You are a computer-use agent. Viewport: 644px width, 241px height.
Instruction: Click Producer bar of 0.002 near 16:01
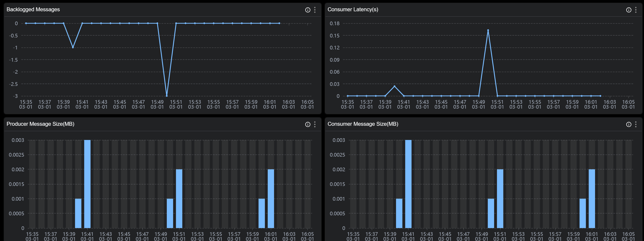(271, 198)
